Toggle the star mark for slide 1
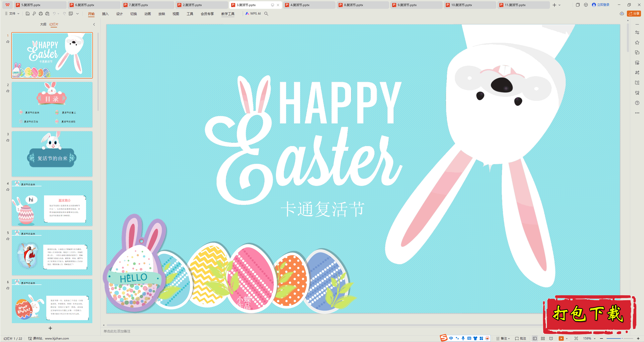Viewport: 644px width, 342px height. coord(8,42)
